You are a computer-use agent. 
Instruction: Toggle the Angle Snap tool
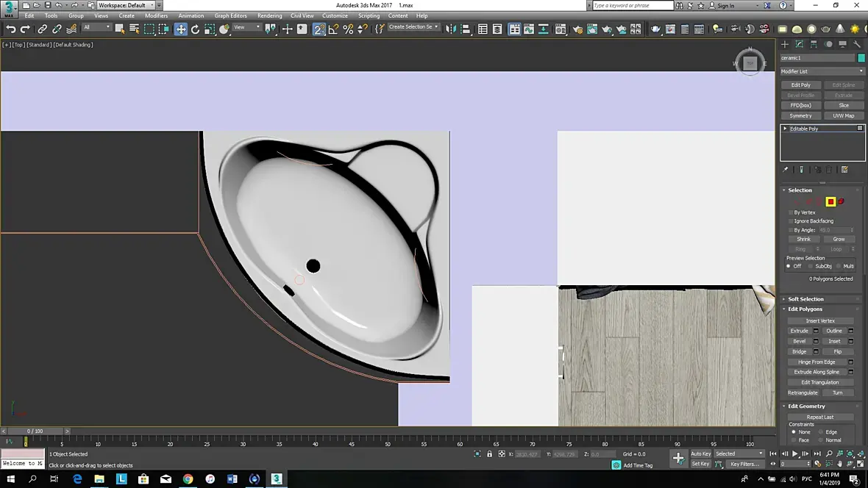click(334, 29)
